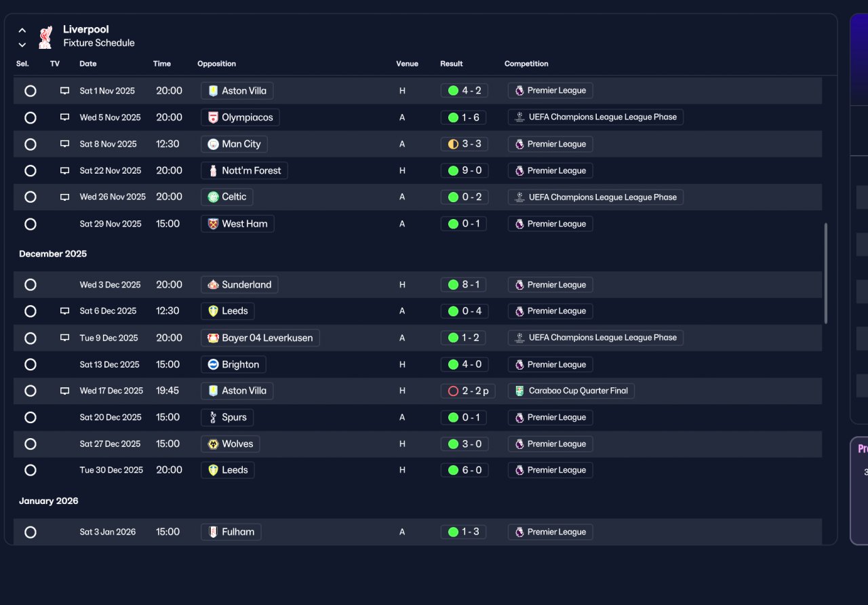Sort fixtures by Opposition column header
The image size is (868, 605).
click(x=217, y=64)
